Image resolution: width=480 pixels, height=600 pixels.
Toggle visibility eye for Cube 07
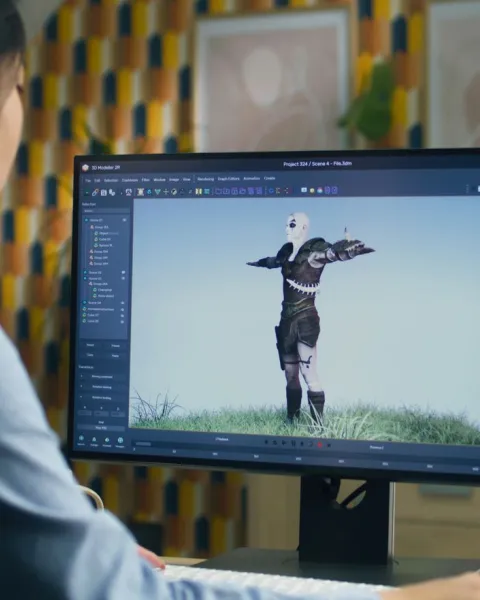[x=122, y=316]
